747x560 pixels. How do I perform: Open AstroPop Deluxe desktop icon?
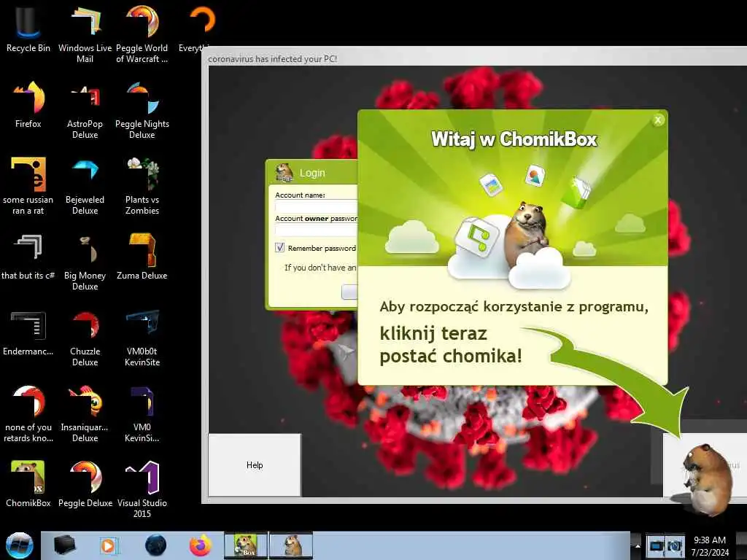pos(85,111)
